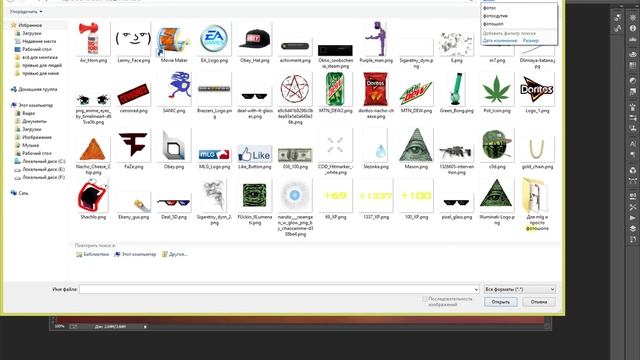
Task: Select the doritos-nacho-cheese.png bag
Action: [x=376, y=89]
